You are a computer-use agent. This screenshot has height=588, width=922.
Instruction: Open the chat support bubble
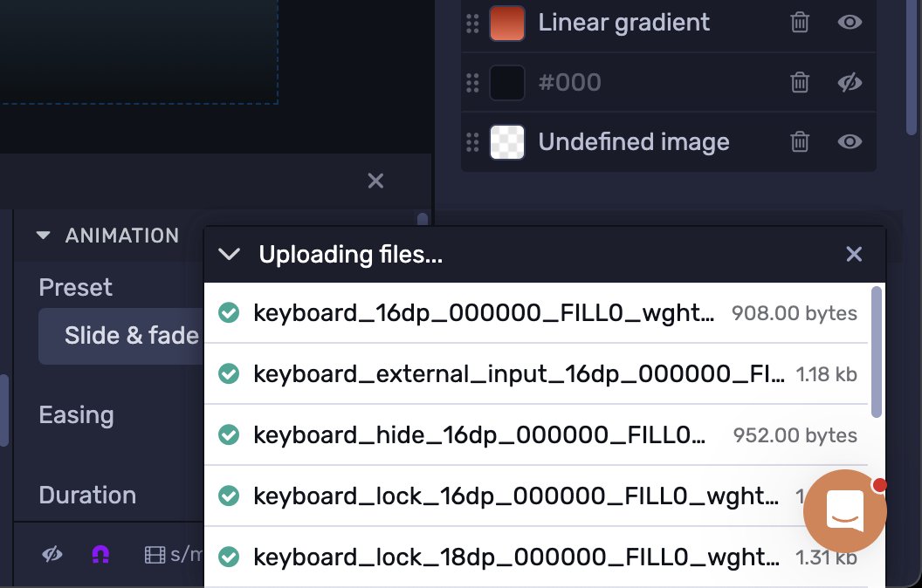[x=845, y=510]
